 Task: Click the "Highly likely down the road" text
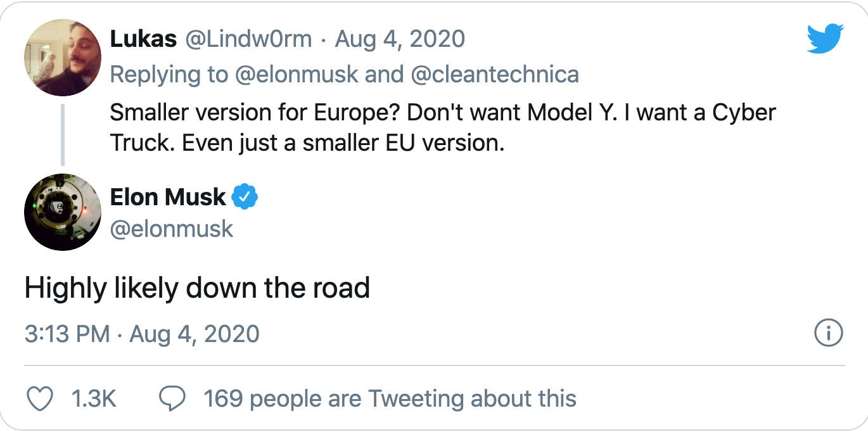(197, 289)
